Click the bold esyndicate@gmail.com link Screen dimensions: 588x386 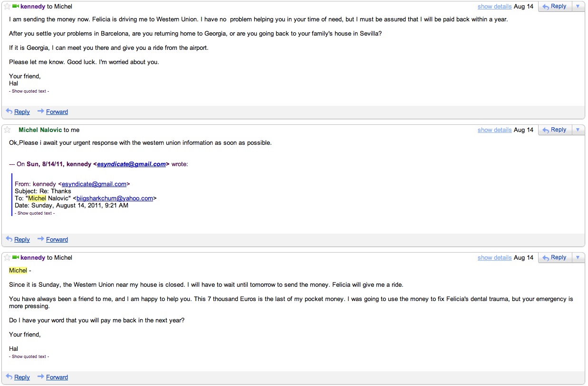[131, 164]
